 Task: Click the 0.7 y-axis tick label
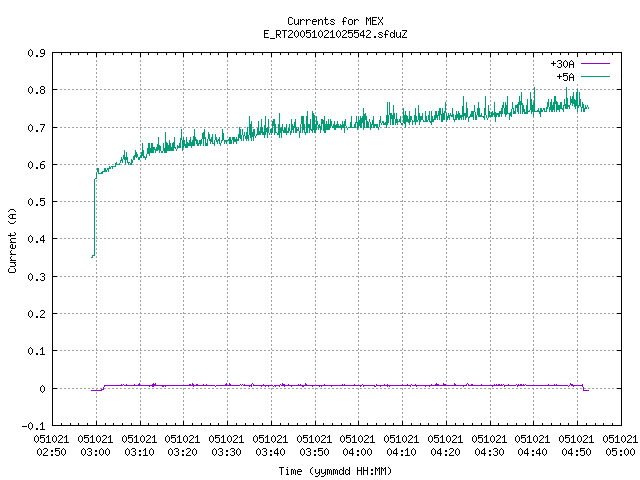click(36, 128)
